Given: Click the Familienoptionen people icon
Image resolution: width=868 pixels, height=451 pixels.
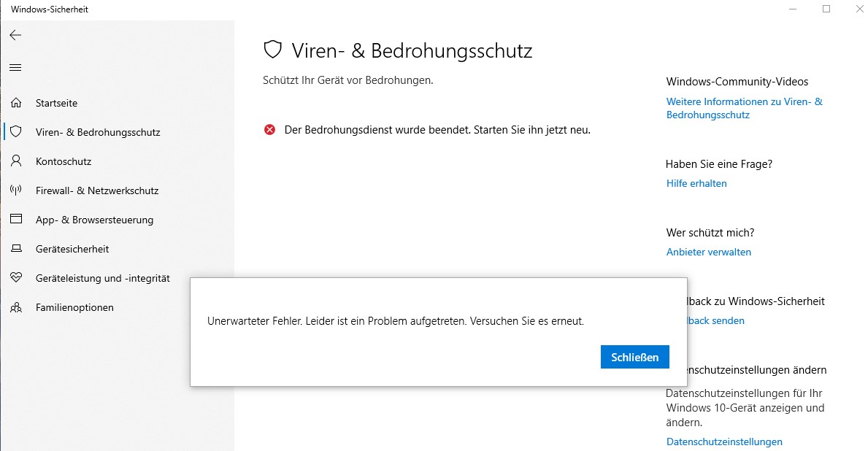Looking at the screenshot, I should [16, 307].
